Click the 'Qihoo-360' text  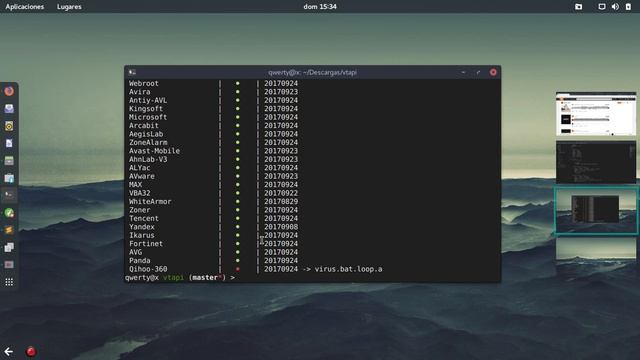(148, 269)
